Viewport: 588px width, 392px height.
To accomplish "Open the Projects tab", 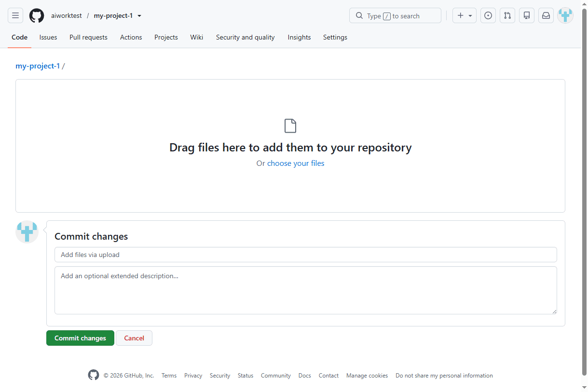I will 166,37.
